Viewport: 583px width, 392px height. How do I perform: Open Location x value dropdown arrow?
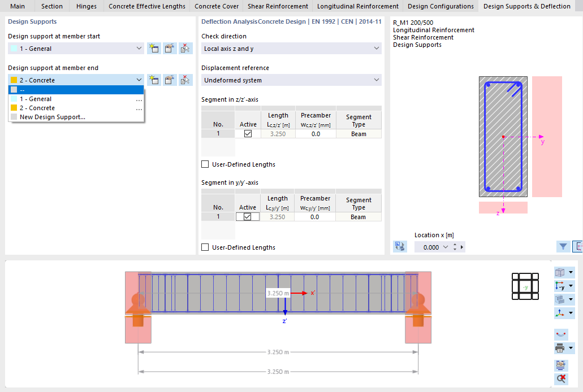click(446, 247)
